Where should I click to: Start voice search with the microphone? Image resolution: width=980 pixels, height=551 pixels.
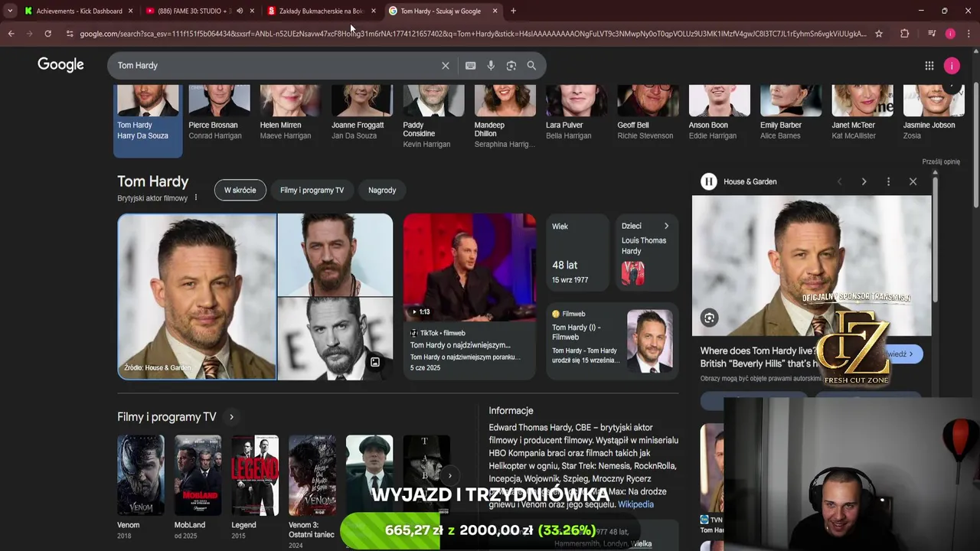tap(491, 66)
